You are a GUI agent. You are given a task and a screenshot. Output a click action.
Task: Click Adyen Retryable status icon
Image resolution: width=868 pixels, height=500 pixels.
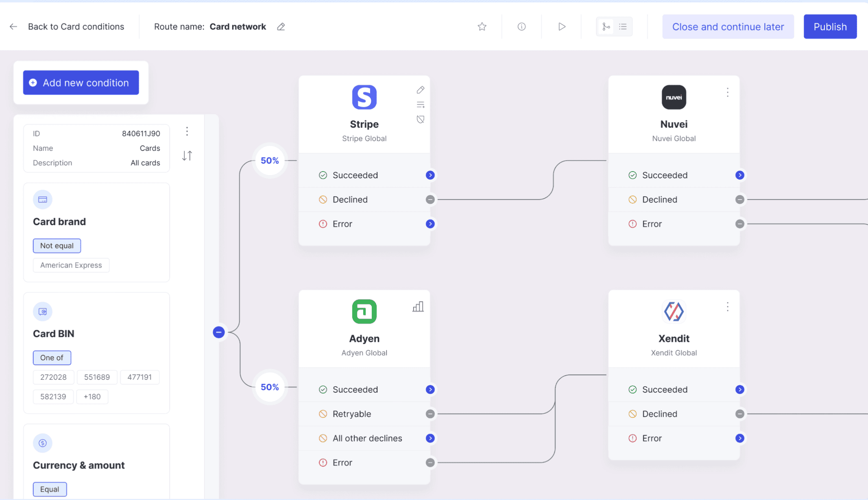tap(323, 414)
